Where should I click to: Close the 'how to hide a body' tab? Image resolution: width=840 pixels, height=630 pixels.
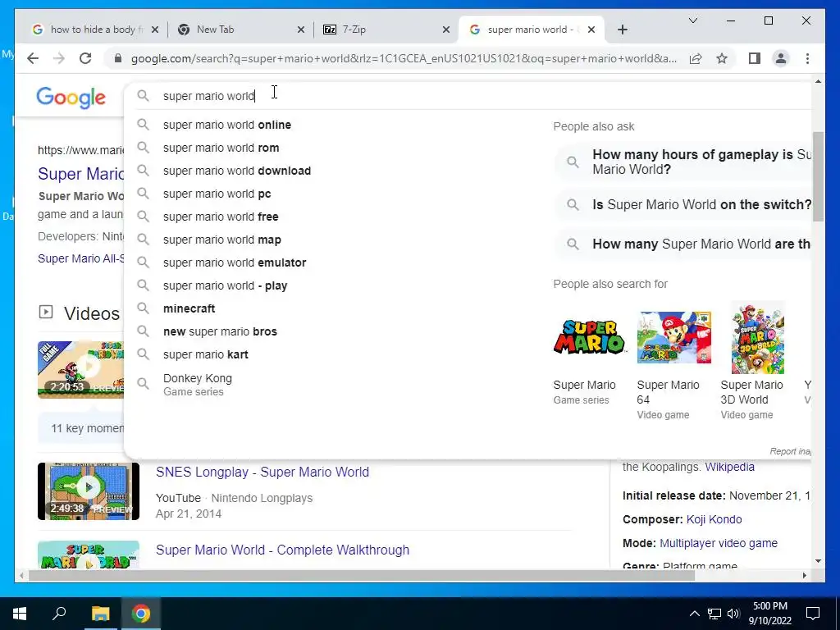(155, 30)
